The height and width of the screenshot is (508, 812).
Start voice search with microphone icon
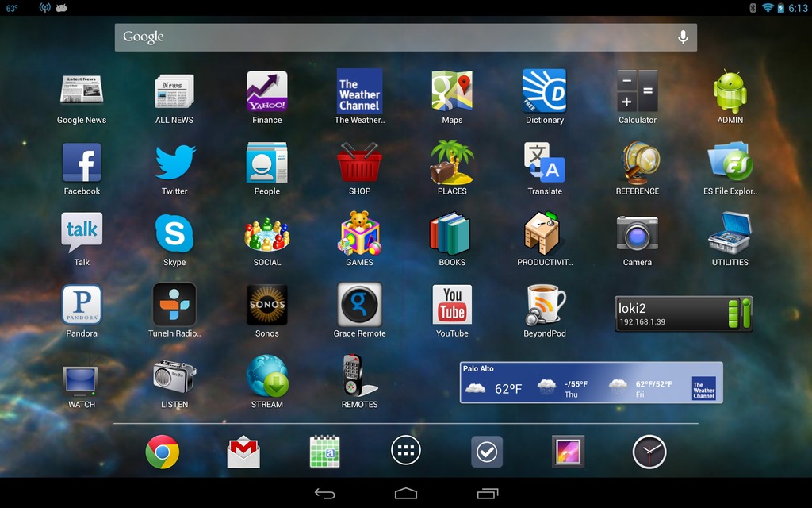coord(683,37)
